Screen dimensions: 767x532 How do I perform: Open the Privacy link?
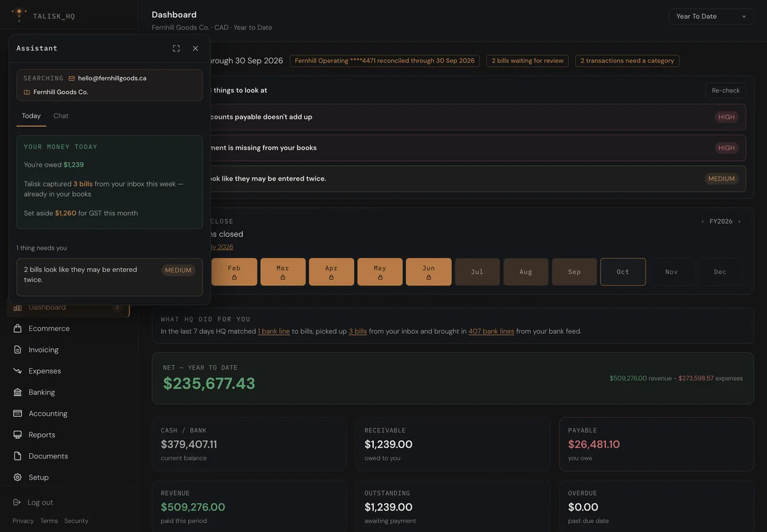pos(23,521)
